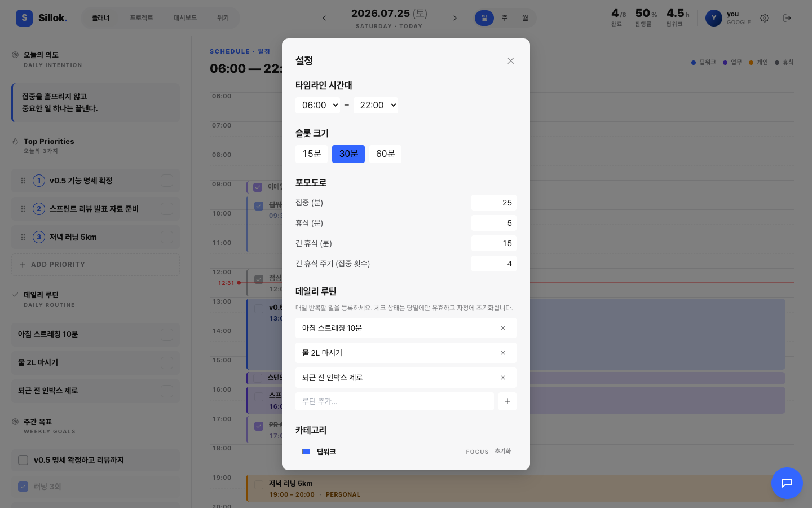The height and width of the screenshot is (508, 812).
Task: Open the user avatar Y profile
Action: 714,18
